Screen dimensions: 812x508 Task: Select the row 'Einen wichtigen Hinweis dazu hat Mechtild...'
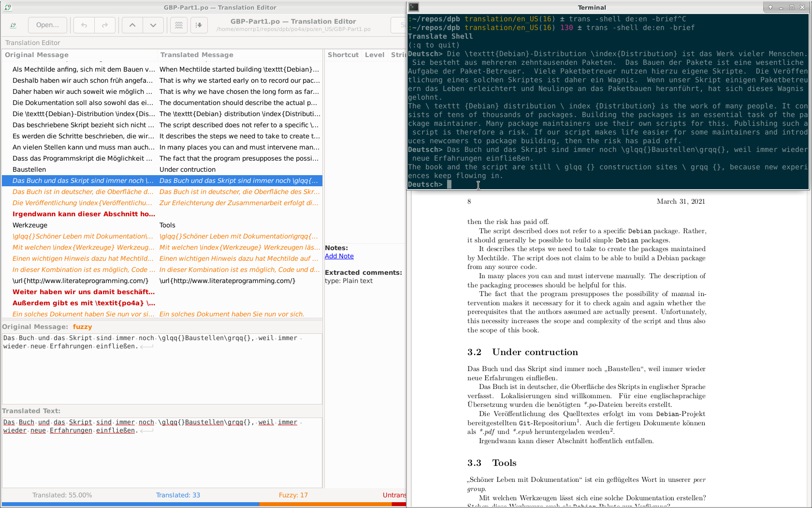pos(162,258)
